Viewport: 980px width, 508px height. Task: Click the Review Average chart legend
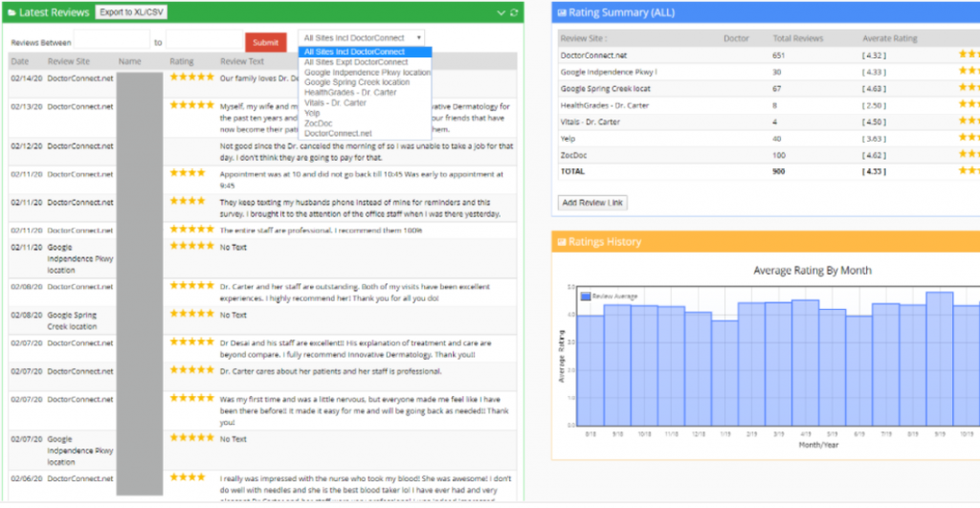click(x=609, y=297)
